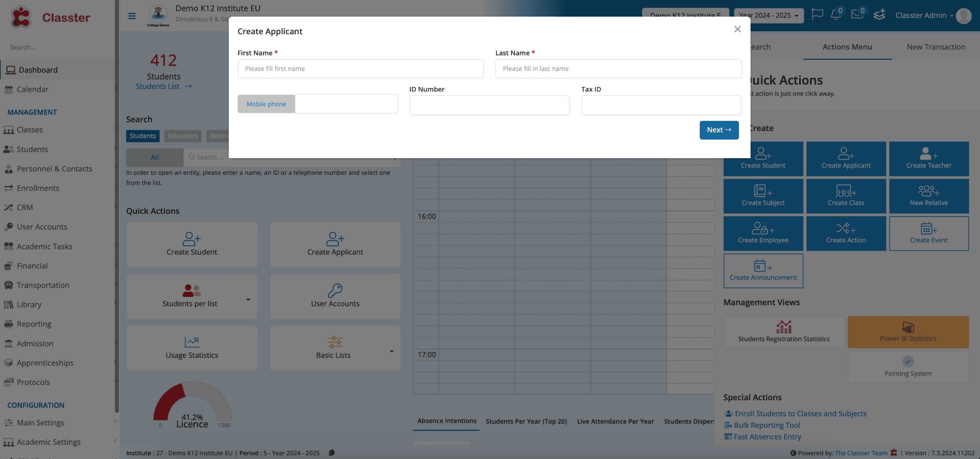This screenshot has height=459, width=980.
Task: Click the Create Student tile in Actions Menu
Action: (x=763, y=159)
